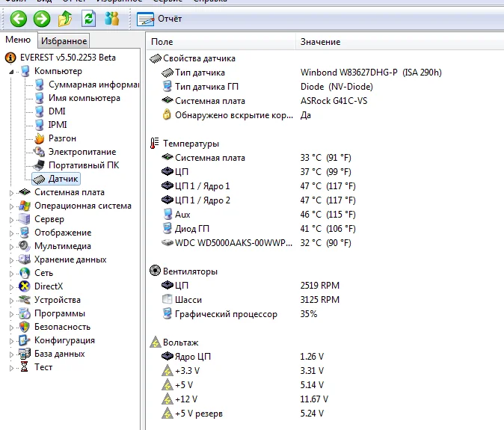Click the users icon in the toolbar
The width and height of the screenshot is (504, 430).
[111, 19]
